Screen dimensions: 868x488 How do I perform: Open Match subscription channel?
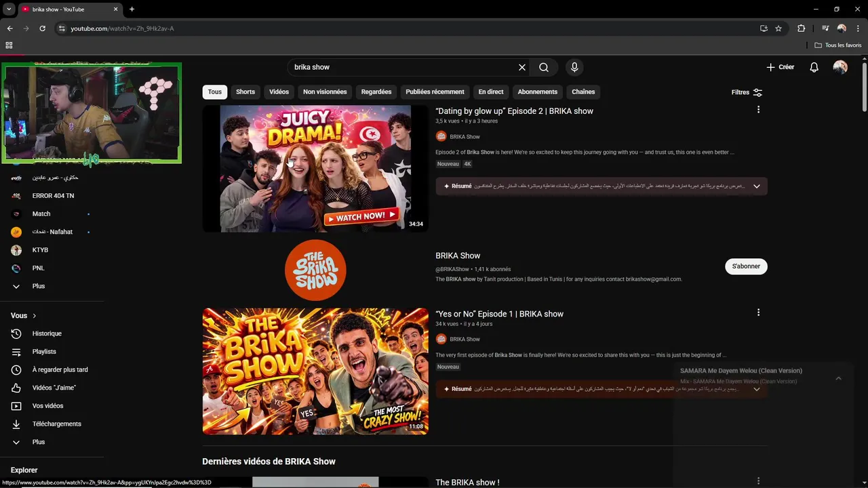pos(41,214)
